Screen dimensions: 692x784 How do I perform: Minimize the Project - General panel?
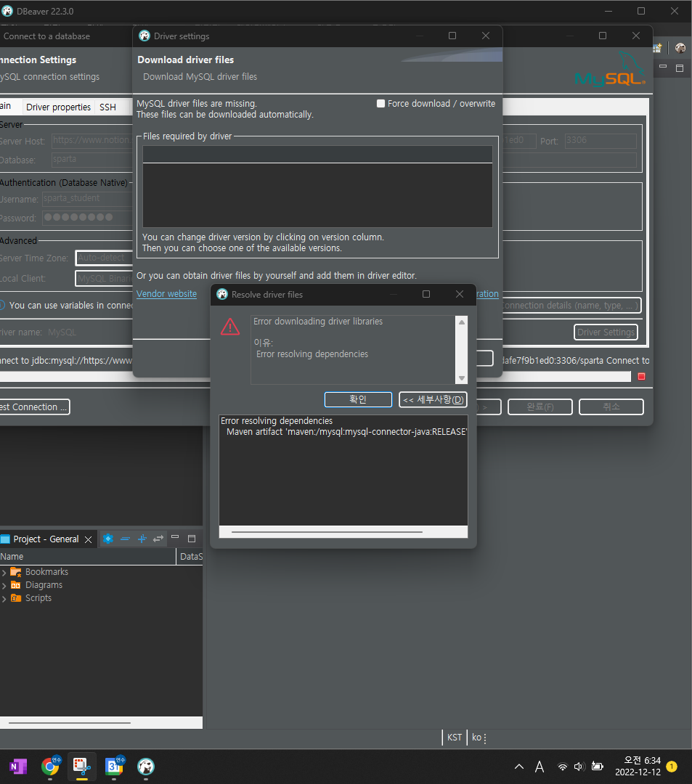click(x=175, y=537)
